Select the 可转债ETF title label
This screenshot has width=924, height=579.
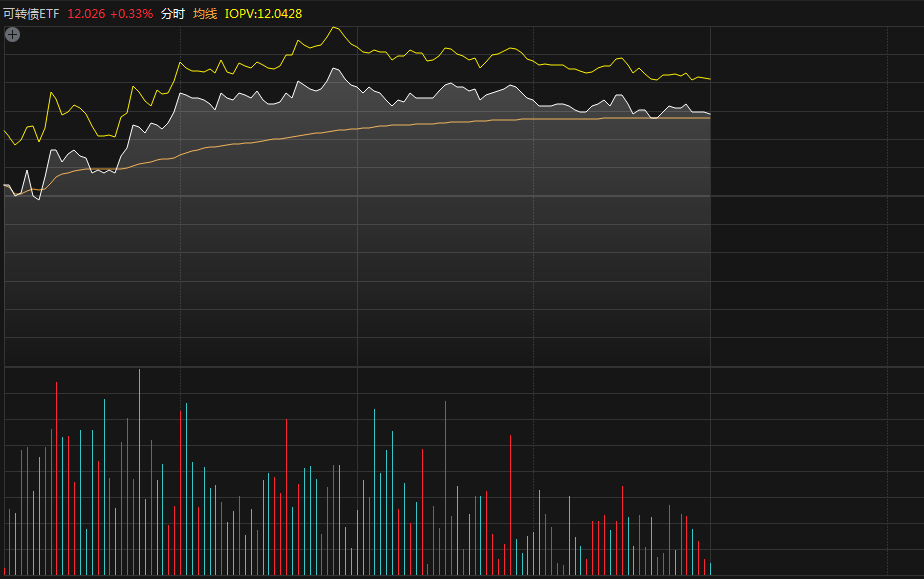click(32, 14)
